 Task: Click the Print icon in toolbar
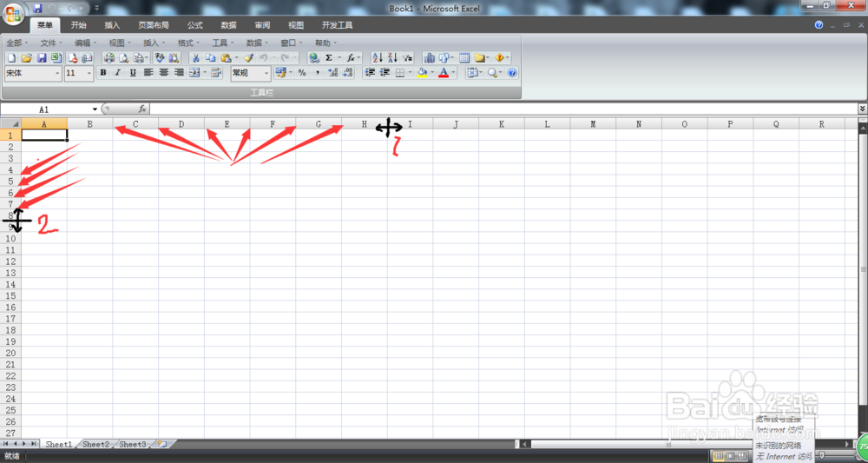(109, 57)
